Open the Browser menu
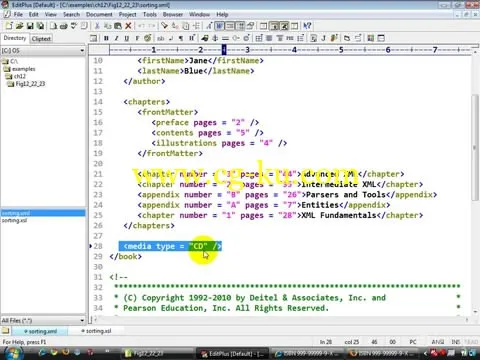This screenshot has height=360, width=480. 173,15
